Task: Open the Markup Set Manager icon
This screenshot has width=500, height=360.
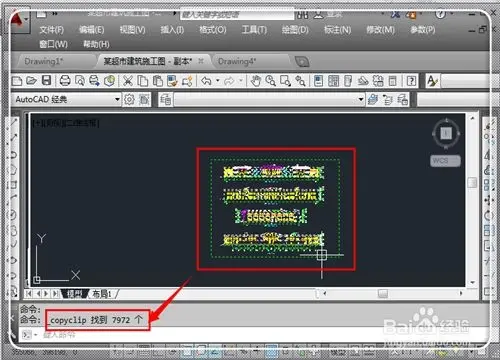Action: [378, 81]
